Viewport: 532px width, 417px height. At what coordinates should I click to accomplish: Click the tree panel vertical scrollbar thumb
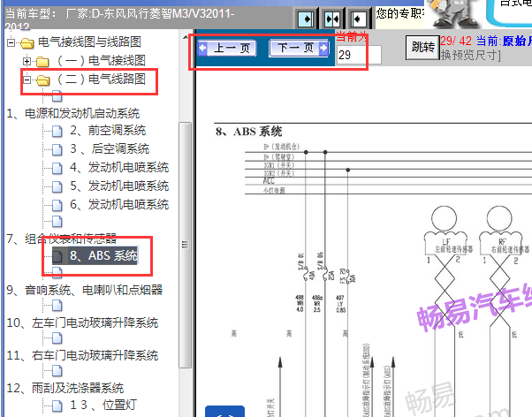(x=185, y=245)
